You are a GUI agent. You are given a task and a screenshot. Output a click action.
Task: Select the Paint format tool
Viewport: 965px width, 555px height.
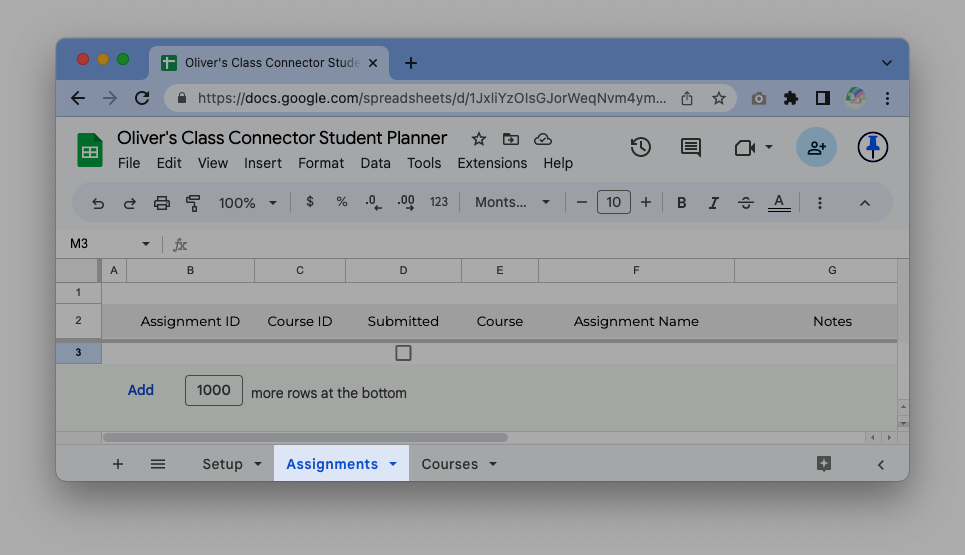[193, 203]
